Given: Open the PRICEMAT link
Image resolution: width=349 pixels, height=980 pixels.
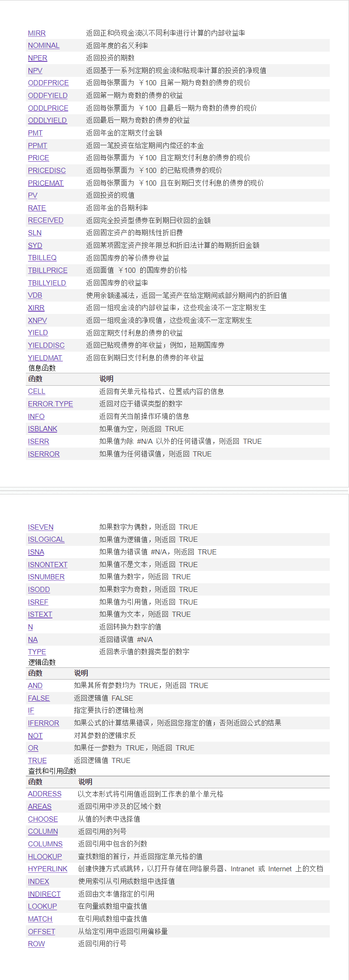Looking at the screenshot, I should tap(46, 183).
